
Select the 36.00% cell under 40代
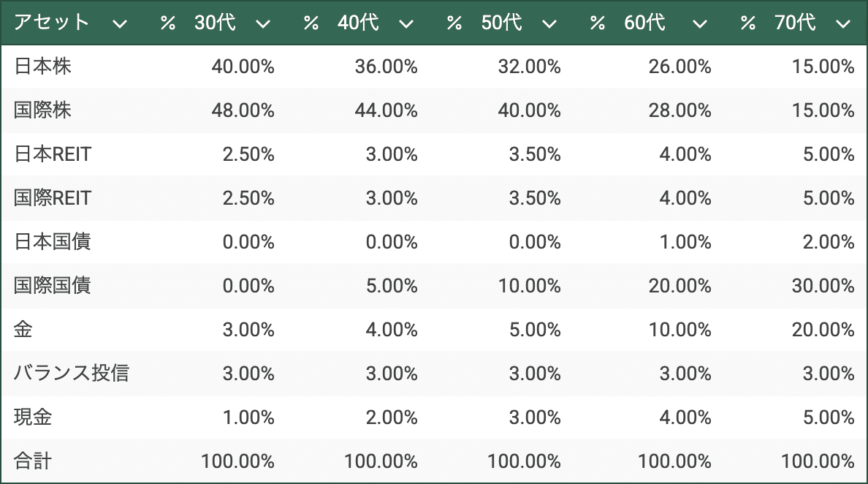tap(387, 67)
